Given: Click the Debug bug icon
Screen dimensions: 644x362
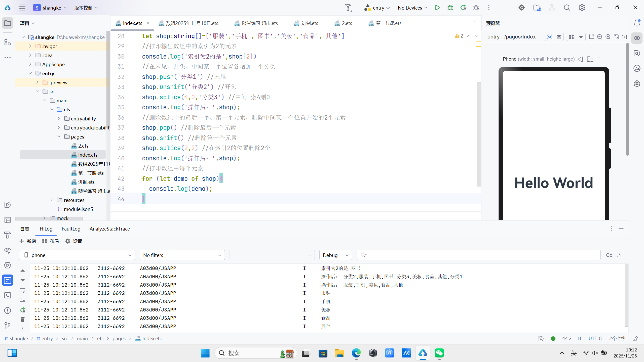Looking at the screenshot, I should point(450,8).
